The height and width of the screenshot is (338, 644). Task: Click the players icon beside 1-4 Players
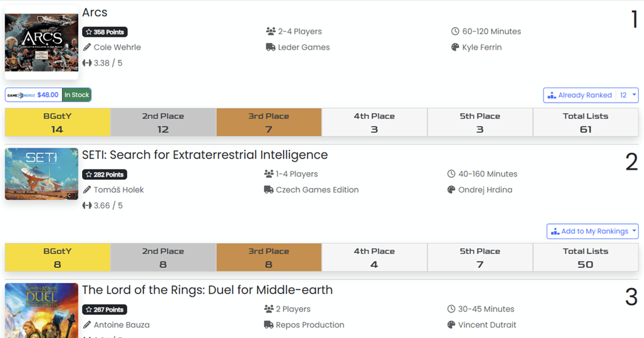tap(269, 174)
